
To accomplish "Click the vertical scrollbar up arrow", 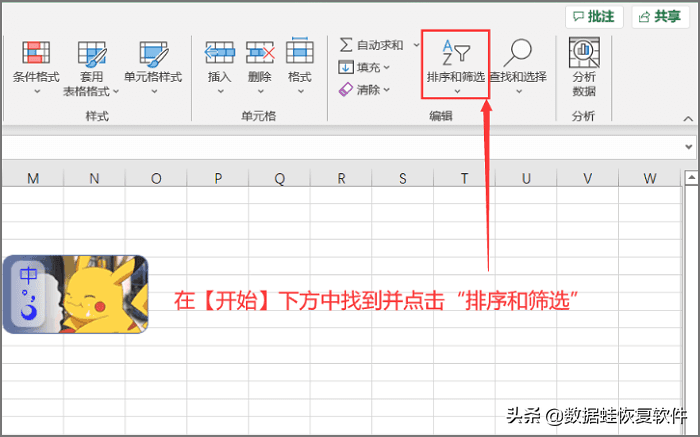I will [x=692, y=178].
